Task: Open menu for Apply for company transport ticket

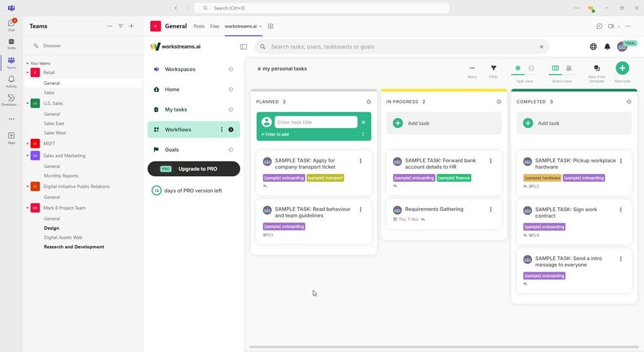Action: pyautogui.click(x=360, y=161)
